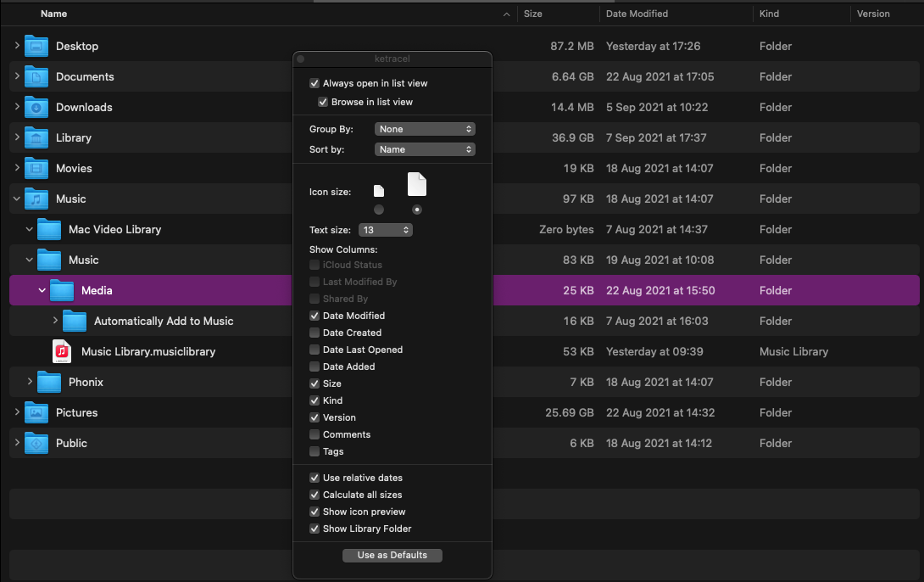924x582 pixels.
Task: Click the Downloads folder icon
Action: click(36, 107)
